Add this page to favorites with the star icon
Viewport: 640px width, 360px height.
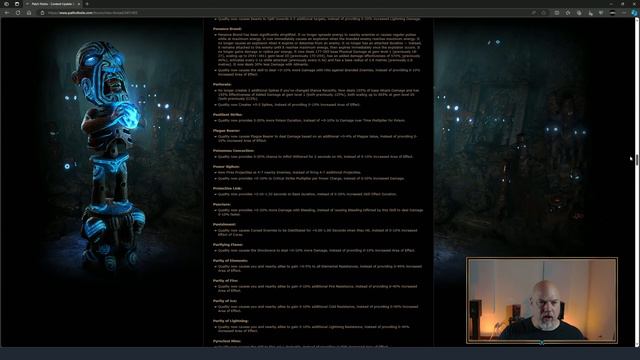coord(543,13)
